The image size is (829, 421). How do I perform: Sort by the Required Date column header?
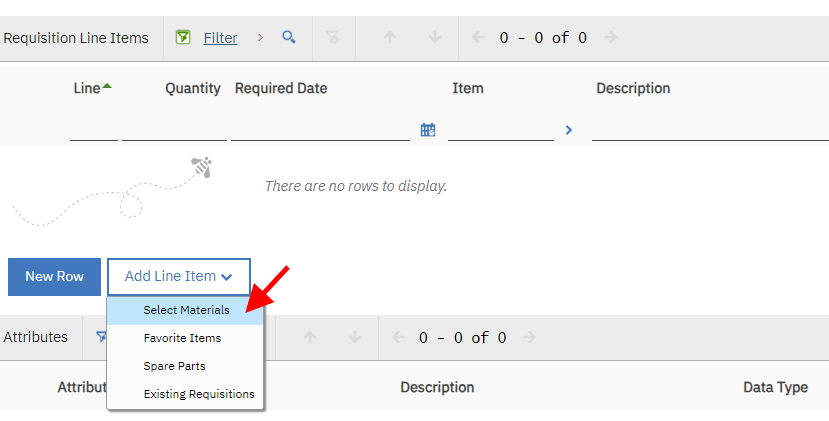[281, 88]
